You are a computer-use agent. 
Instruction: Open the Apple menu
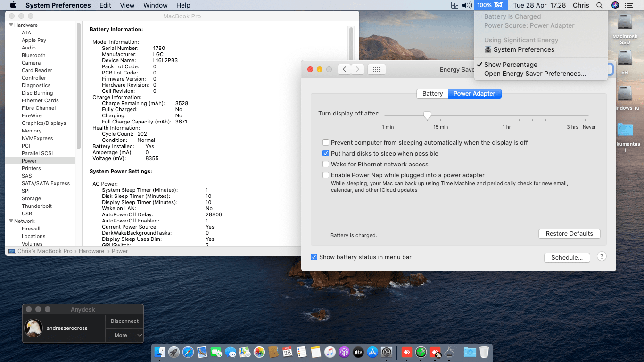coord(13,5)
